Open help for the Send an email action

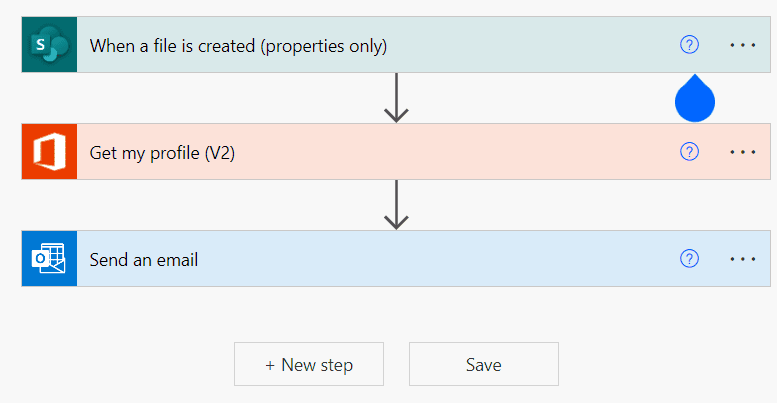click(689, 259)
